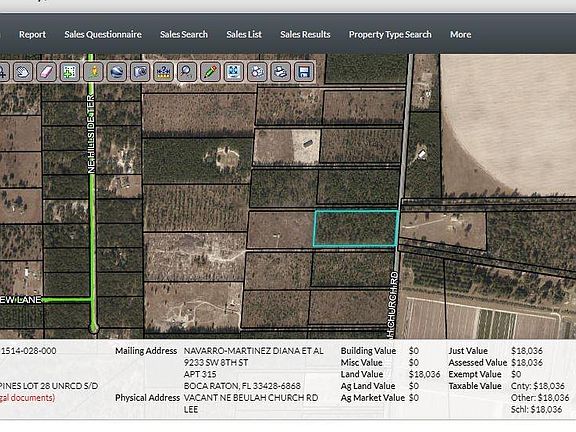
Task: Open Sales Questionnaire page
Action: [103, 35]
